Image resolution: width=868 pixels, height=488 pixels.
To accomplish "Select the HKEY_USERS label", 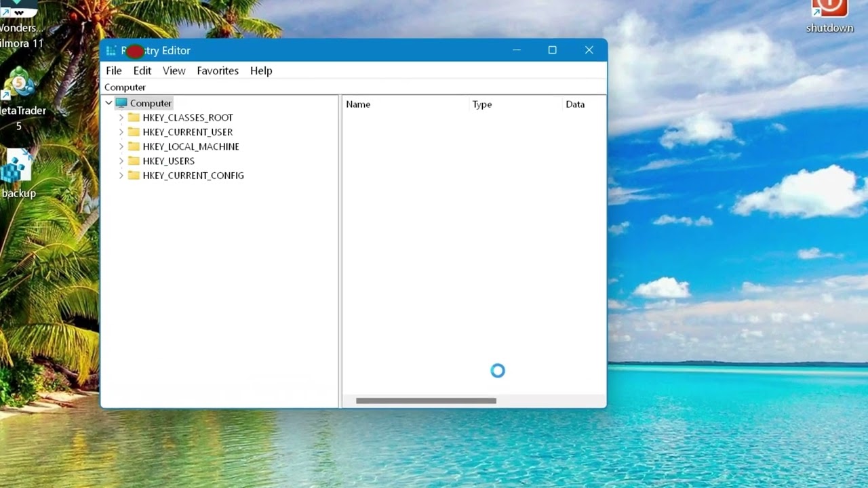I will click(x=169, y=161).
